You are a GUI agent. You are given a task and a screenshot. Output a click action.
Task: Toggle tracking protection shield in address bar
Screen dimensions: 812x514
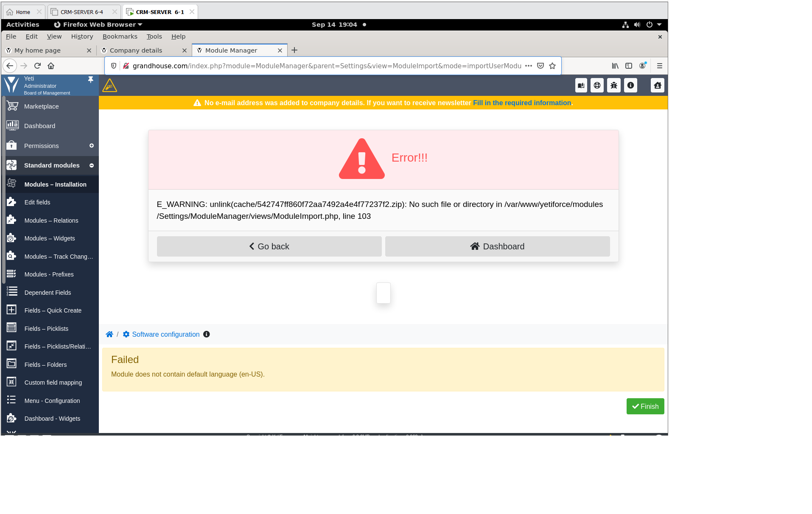tap(113, 66)
